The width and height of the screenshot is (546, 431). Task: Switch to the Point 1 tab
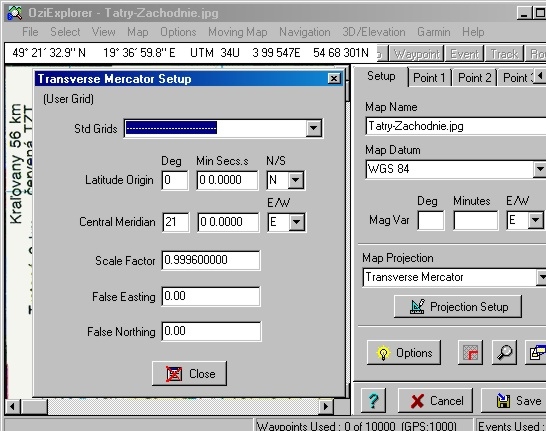[x=429, y=78]
